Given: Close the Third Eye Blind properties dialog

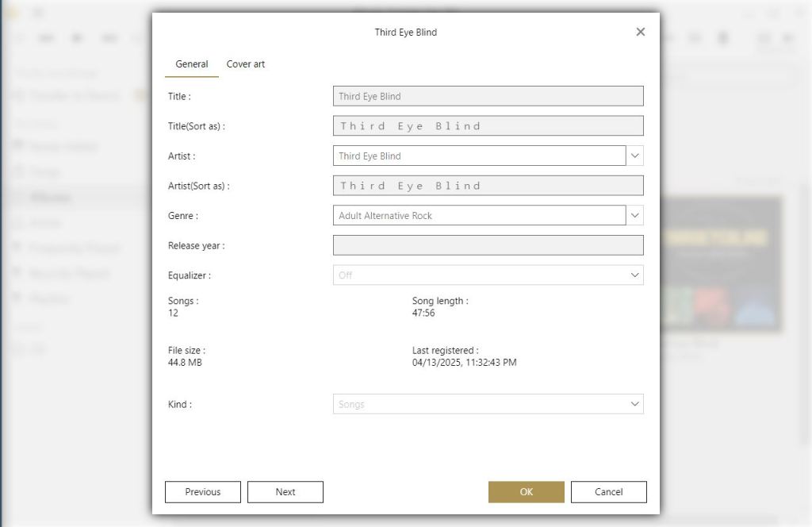Looking at the screenshot, I should click(641, 32).
